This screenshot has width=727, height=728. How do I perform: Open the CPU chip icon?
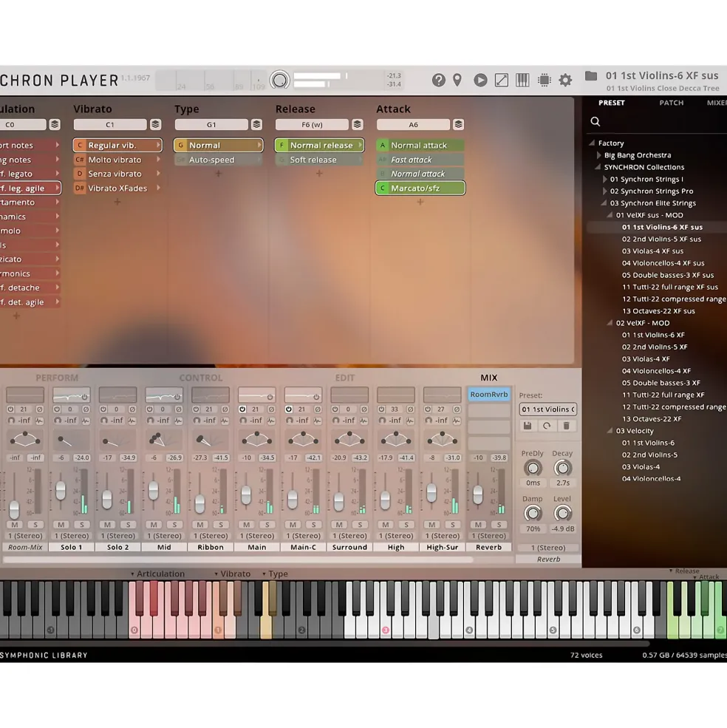coord(544,81)
